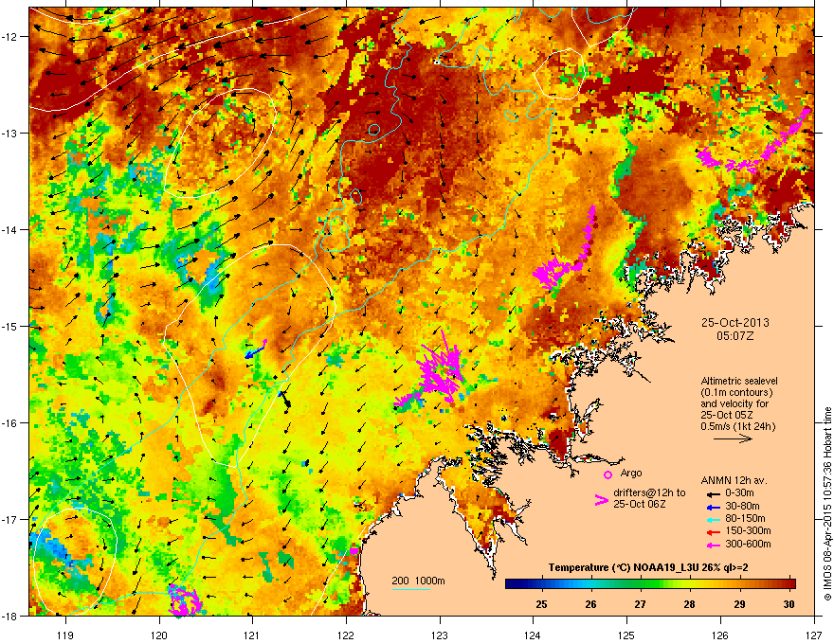Click the longitude axis label 119

click(x=65, y=635)
